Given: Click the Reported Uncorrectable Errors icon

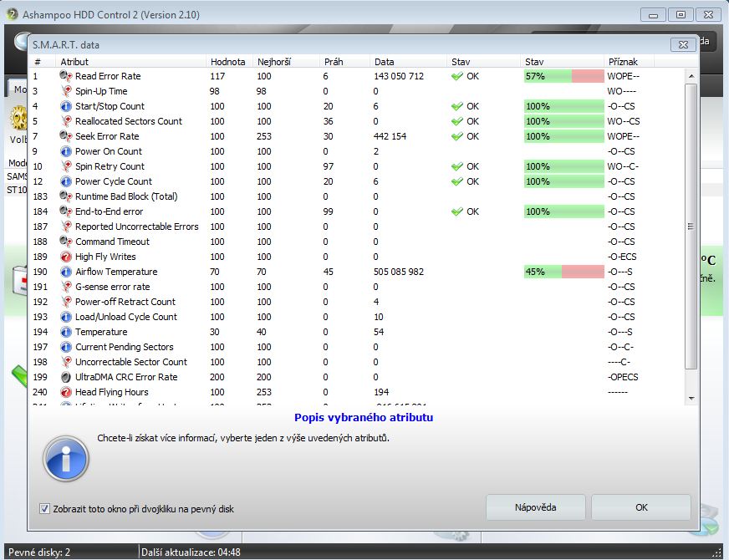Looking at the screenshot, I should point(66,227).
